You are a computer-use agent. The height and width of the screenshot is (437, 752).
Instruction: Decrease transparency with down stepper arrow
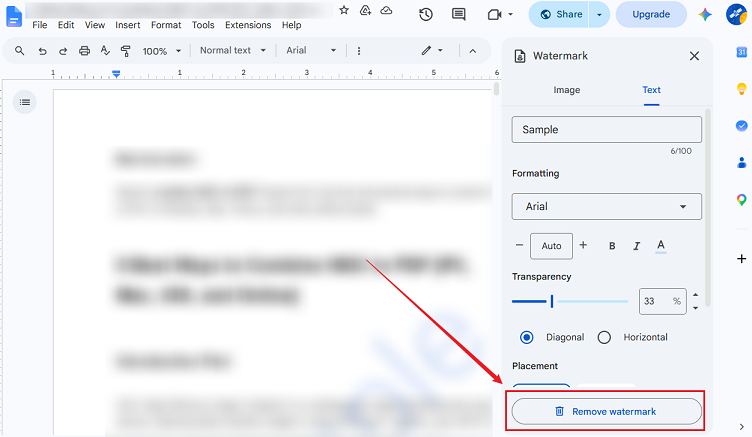click(x=695, y=308)
